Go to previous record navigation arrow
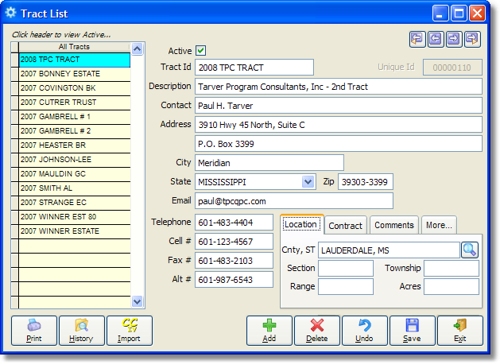The width and height of the screenshot is (500, 364). click(435, 39)
